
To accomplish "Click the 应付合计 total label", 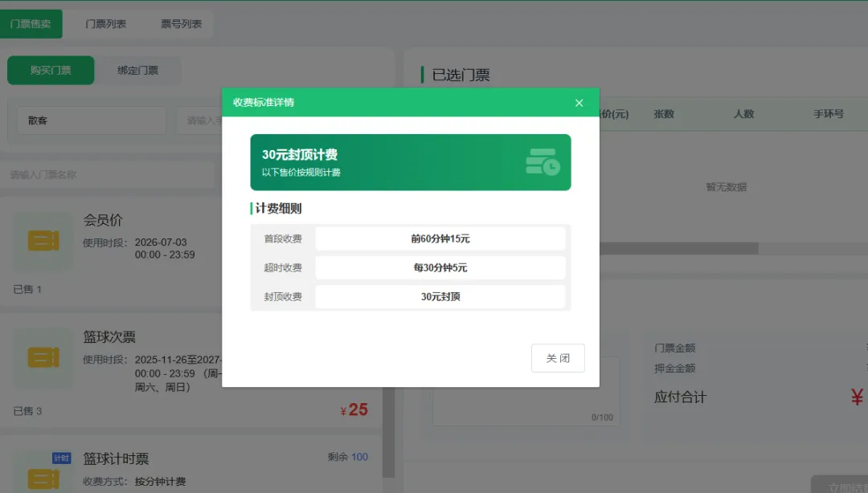I will 681,397.
